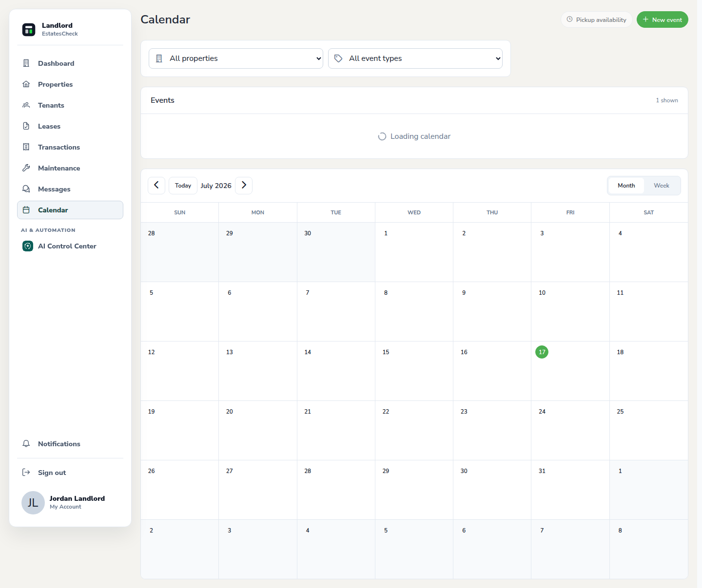This screenshot has height=588, width=702.
Task: Click the Sign out arrow icon
Action: [26, 473]
